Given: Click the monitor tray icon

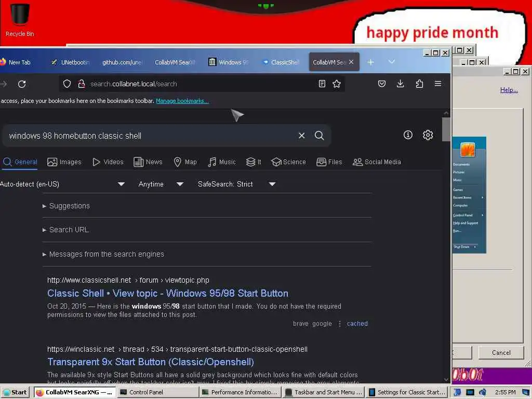Looking at the screenshot, I should (x=470, y=392).
